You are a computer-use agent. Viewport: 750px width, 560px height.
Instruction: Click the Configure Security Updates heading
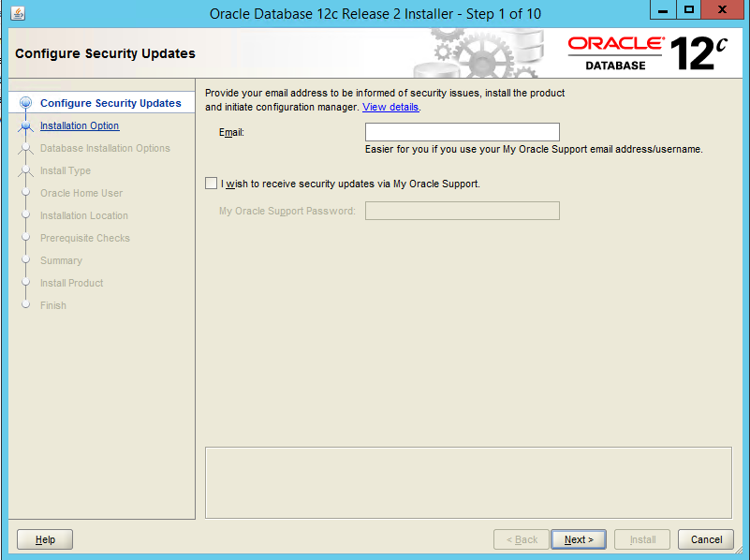point(105,53)
